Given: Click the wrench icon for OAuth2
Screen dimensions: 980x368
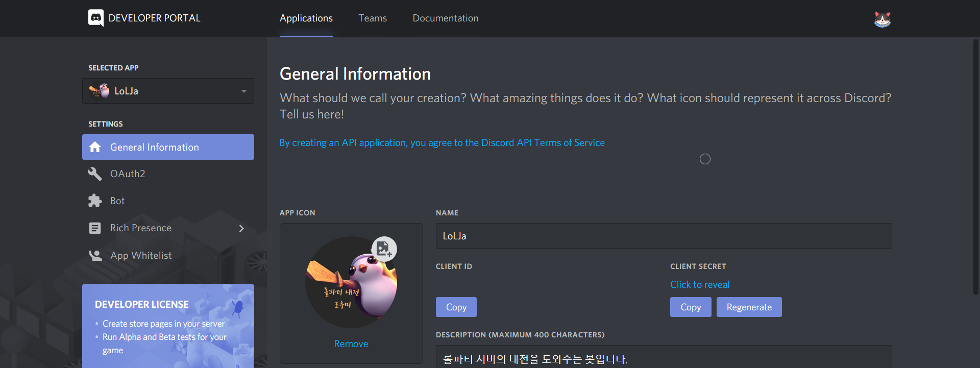Looking at the screenshot, I should pos(95,174).
